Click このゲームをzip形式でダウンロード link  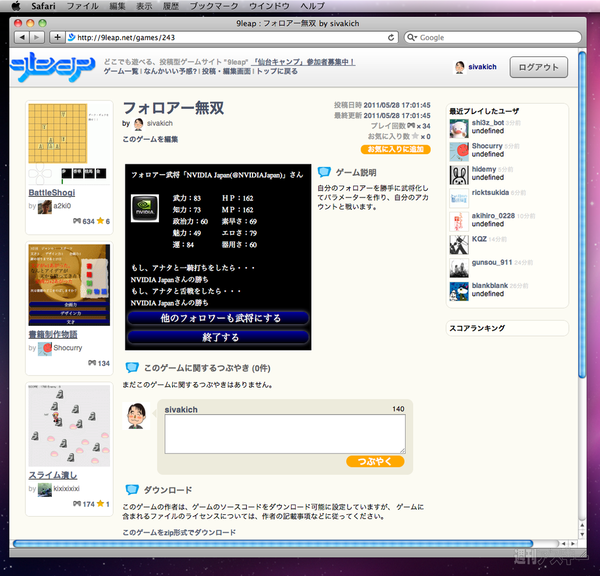(179, 532)
